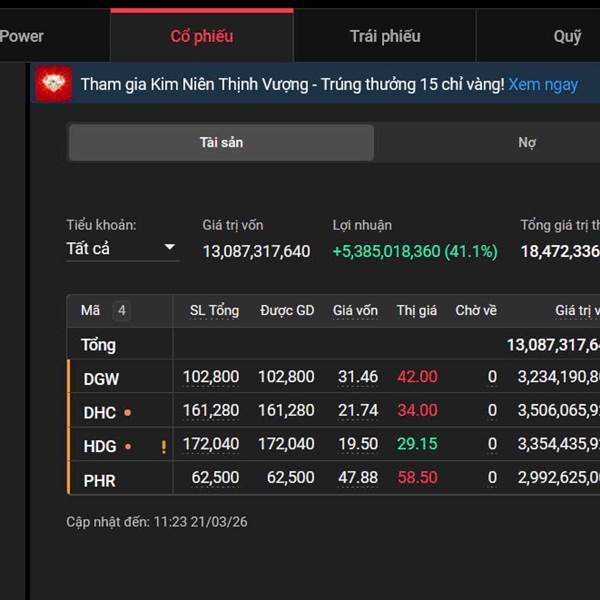600x600 pixels.
Task: Click the yellow warning icon on HDG row
Action: (163, 447)
